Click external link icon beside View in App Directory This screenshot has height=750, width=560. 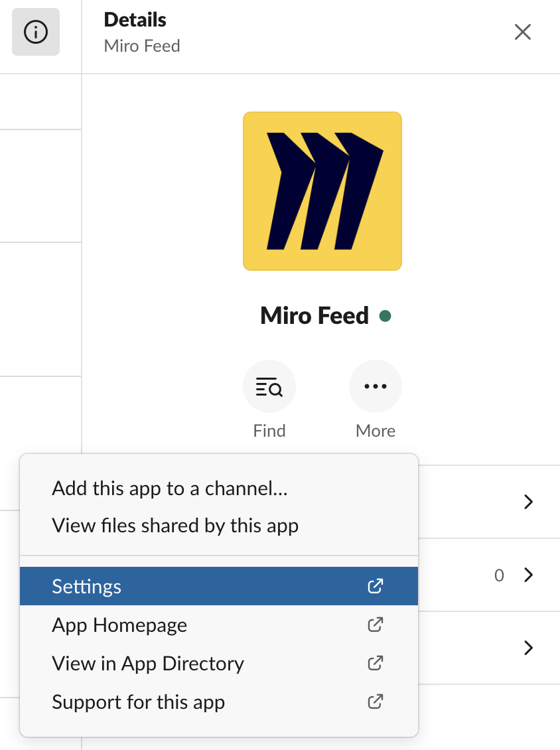[x=376, y=663]
